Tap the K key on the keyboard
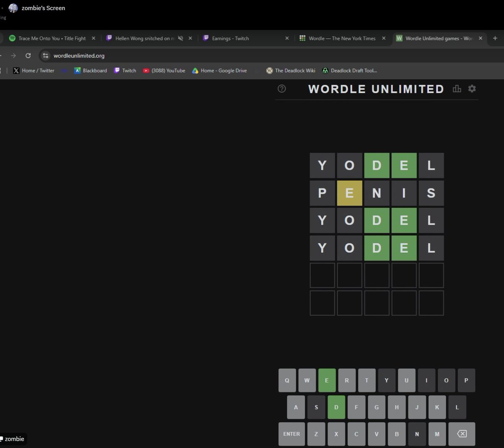 [x=437, y=407]
